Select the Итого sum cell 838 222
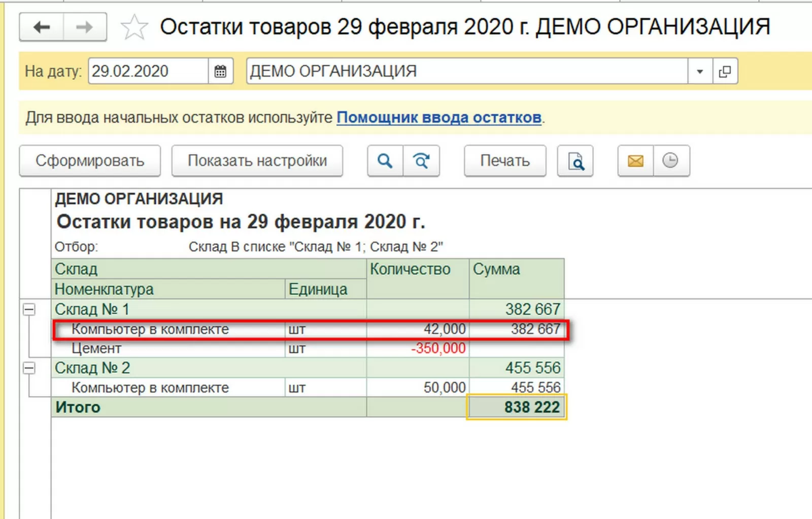 [x=517, y=407]
